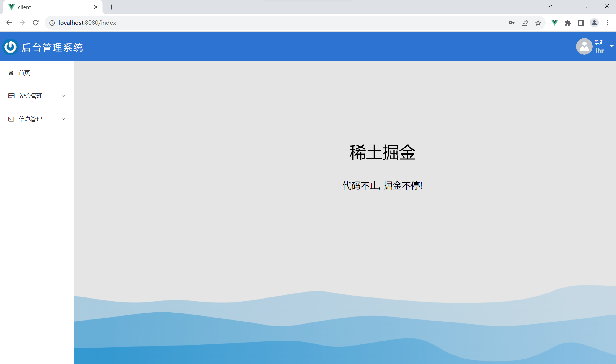
Task: Click the credit card icon beside 资金管理
Action: (11, 96)
